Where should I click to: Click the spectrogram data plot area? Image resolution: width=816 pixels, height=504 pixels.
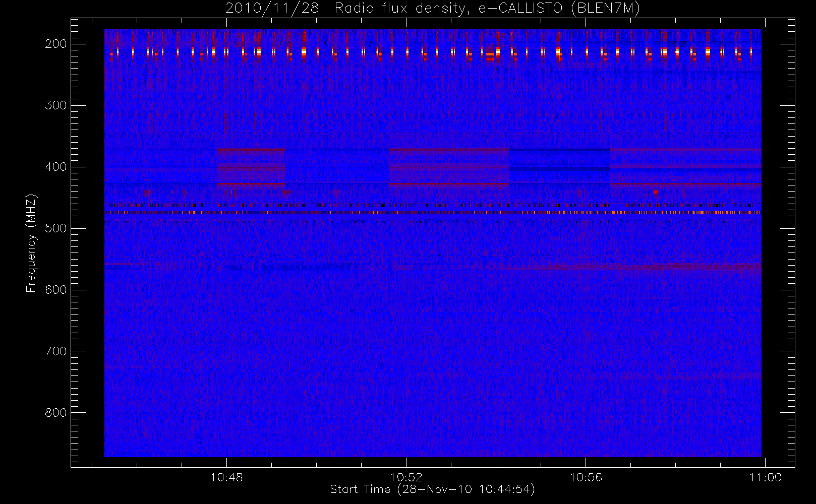coord(433,243)
